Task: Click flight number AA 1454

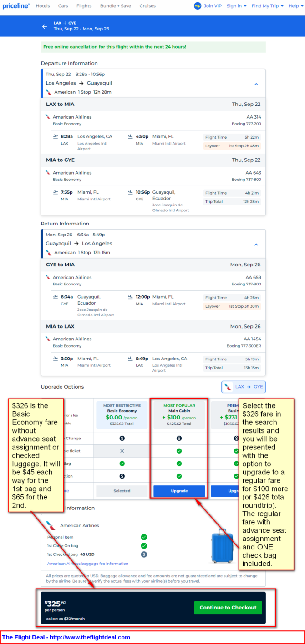Action: (x=253, y=339)
